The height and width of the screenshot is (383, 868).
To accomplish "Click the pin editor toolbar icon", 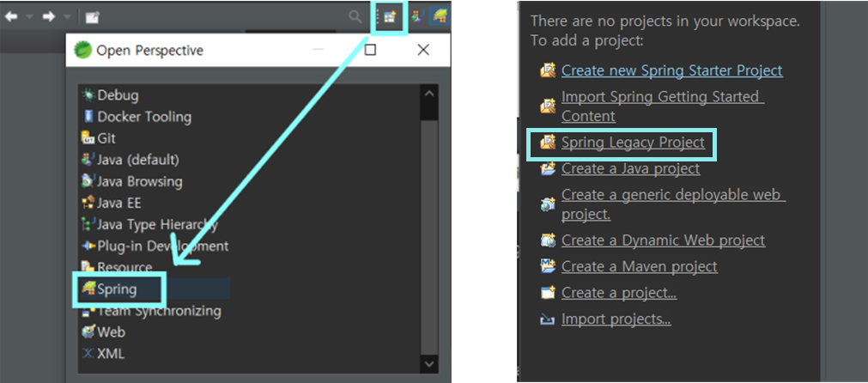I will tap(92, 17).
